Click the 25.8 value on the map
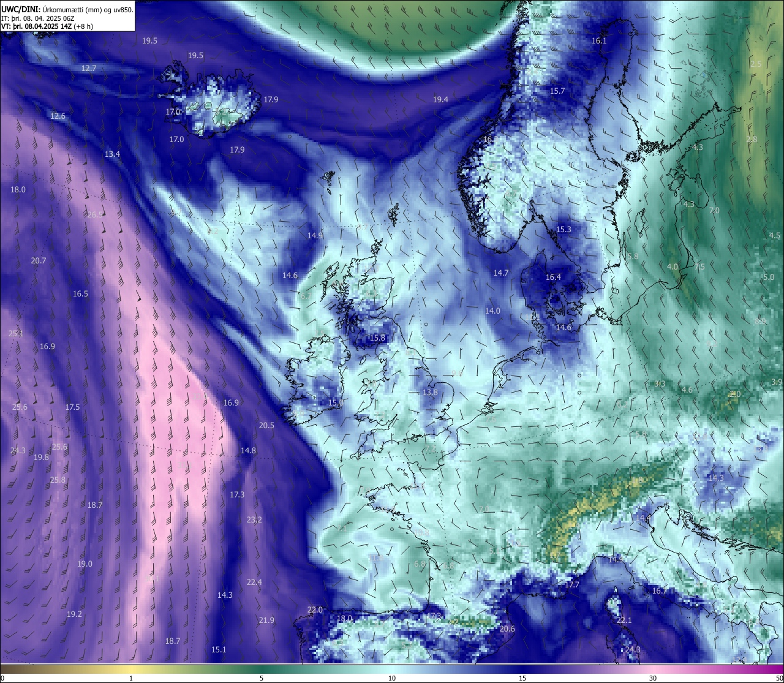The image size is (784, 683). click(x=58, y=480)
